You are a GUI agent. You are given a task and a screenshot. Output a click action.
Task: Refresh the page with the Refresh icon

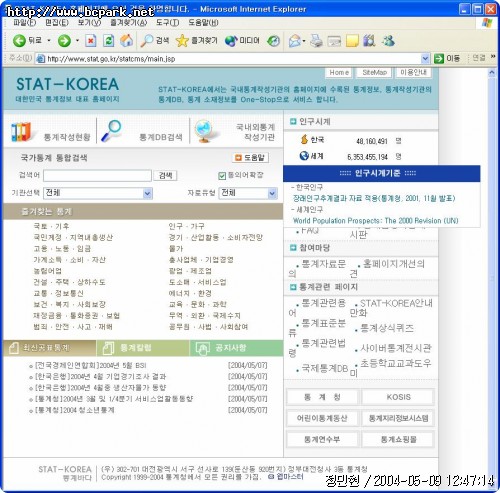(108, 41)
